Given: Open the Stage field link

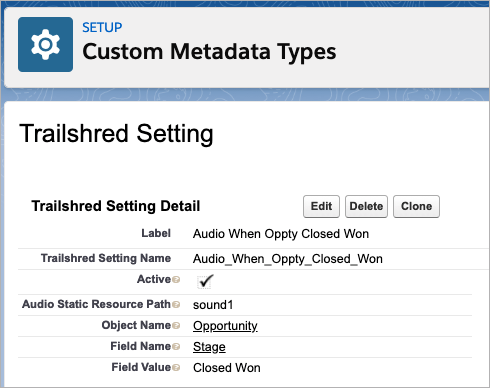Looking at the screenshot, I should [x=209, y=347].
